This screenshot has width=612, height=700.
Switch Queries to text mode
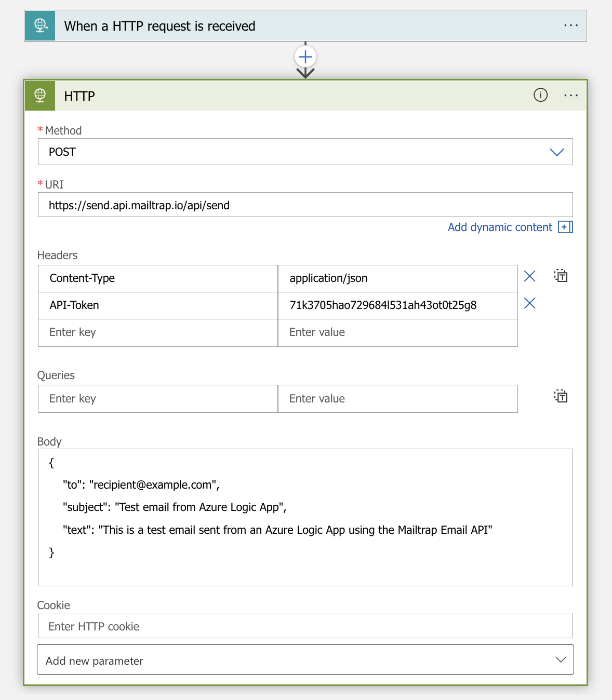point(561,396)
